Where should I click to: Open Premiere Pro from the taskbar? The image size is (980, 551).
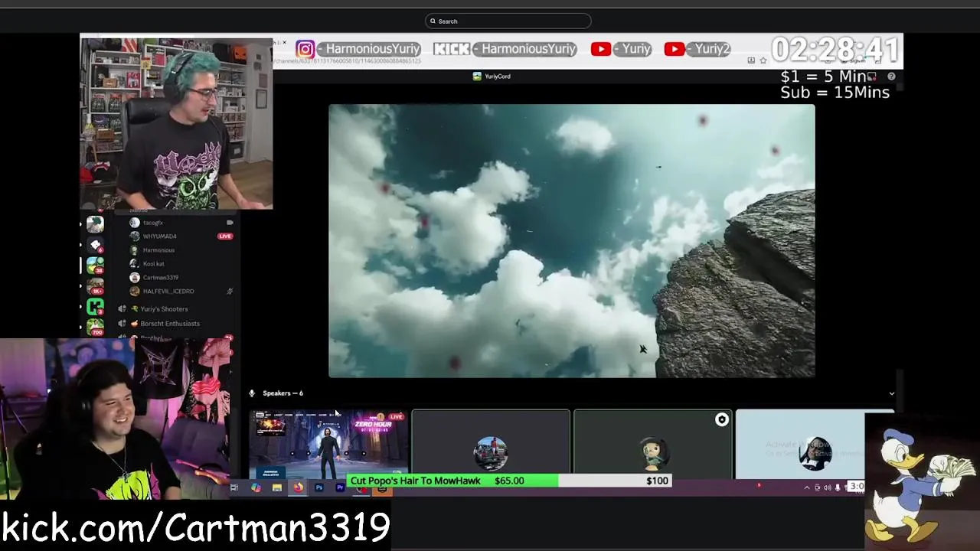[x=340, y=487]
